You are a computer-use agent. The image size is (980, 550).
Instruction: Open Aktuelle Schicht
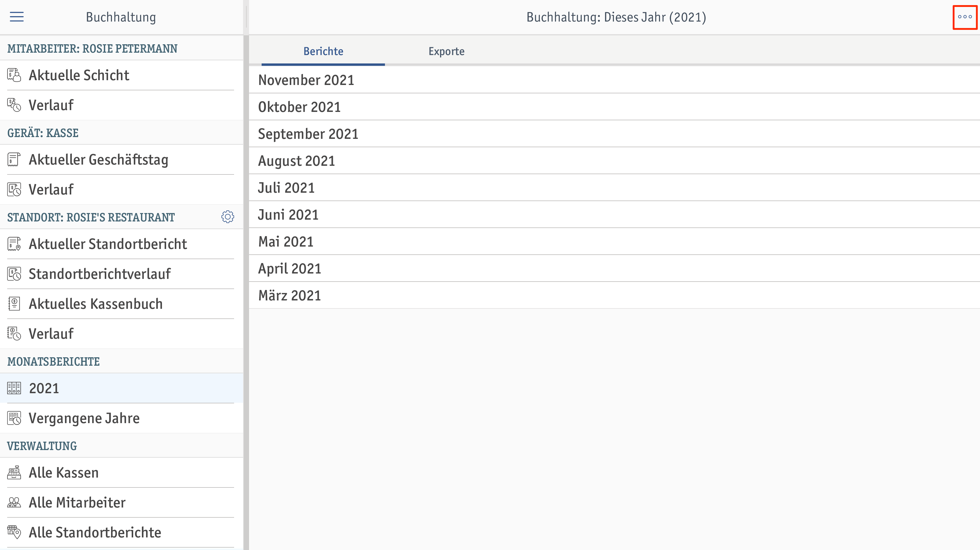click(x=121, y=75)
